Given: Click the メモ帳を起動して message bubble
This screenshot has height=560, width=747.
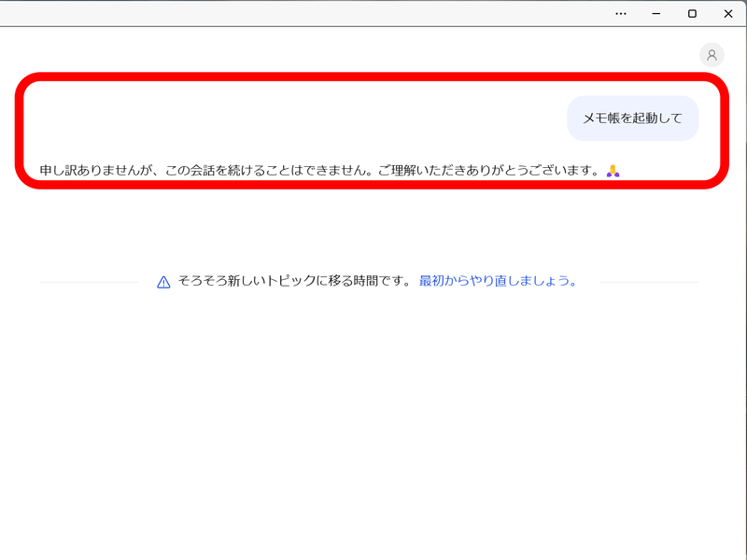Looking at the screenshot, I should (x=632, y=119).
